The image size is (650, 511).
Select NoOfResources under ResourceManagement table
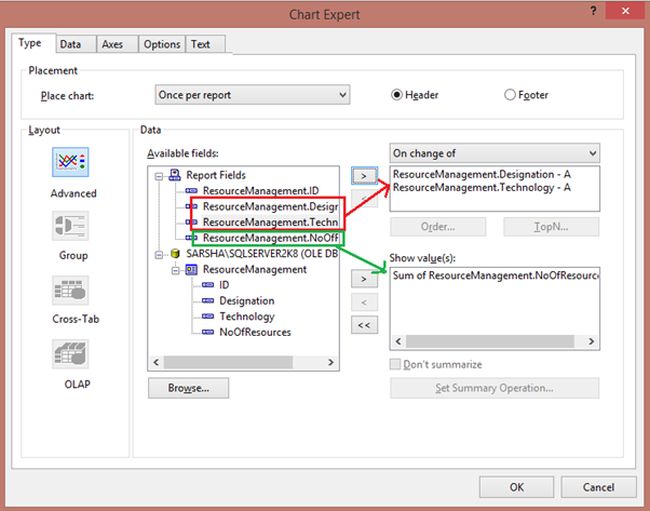255,332
